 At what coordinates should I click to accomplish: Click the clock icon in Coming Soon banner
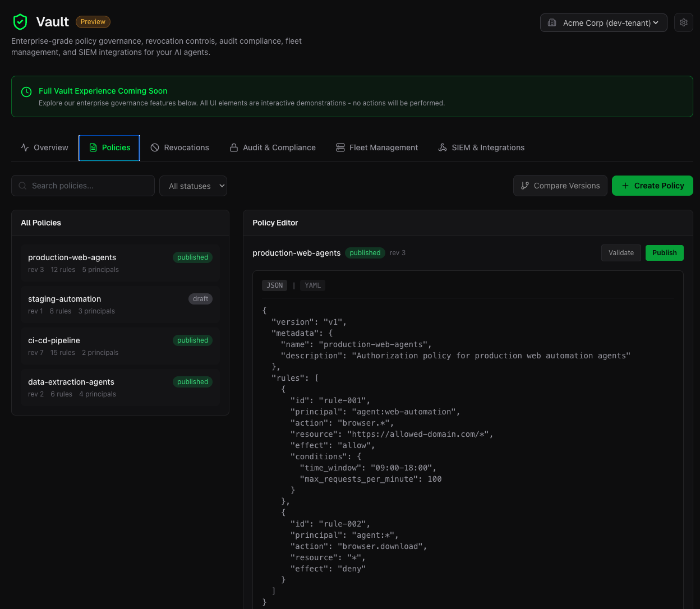26,92
